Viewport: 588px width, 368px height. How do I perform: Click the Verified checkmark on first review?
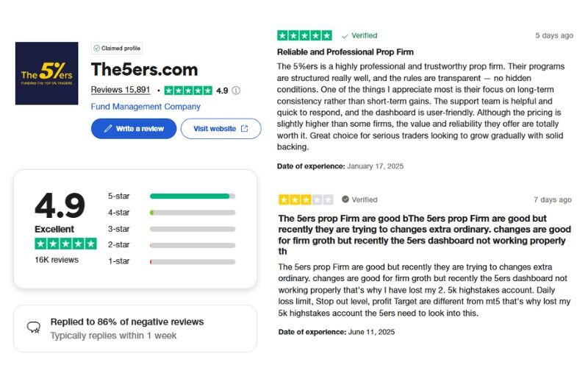(346, 35)
